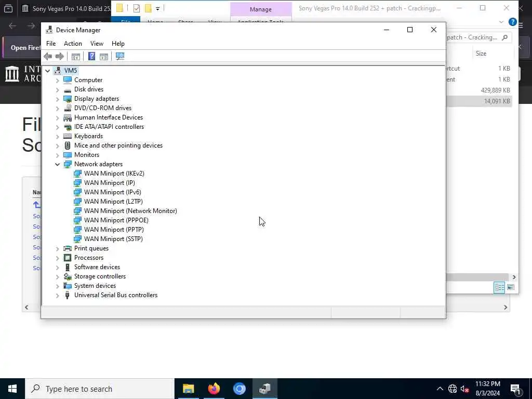Click the Processors chip icon
Image resolution: width=532 pixels, height=399 pixels.
point(68,258)
